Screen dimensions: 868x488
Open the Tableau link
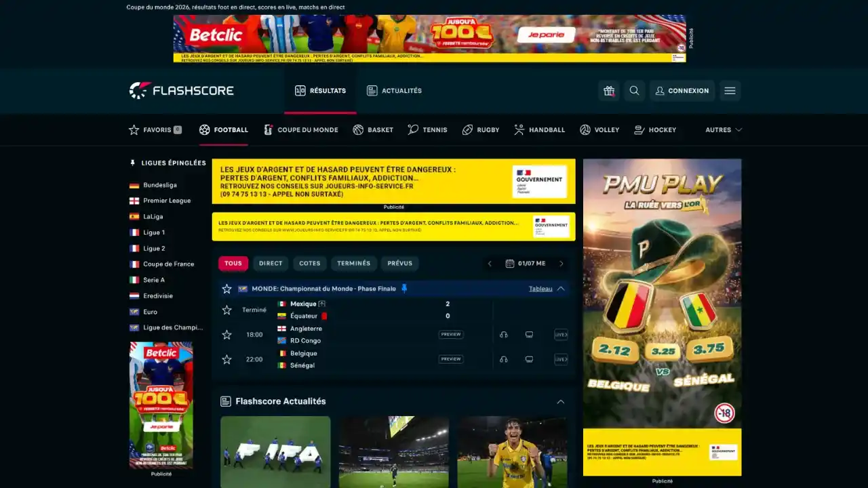coord(540,289)
